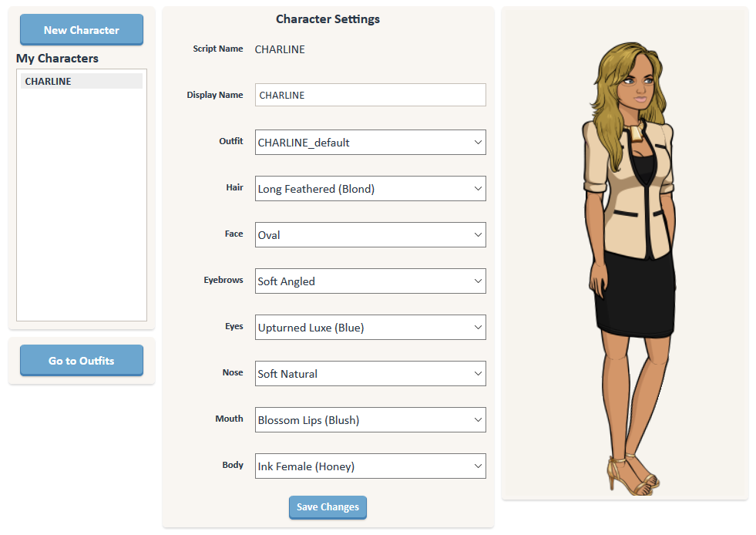Click the Outfit field label
Viewport: 756px width, 535px height.
coord(231,141)
